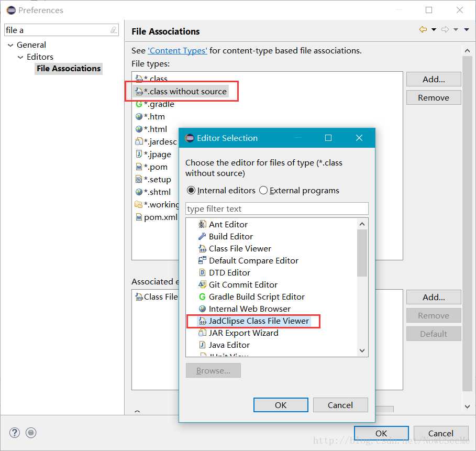Viewport: 476px width, 451px height.
Task: Click the forward navigation arrow icon
Action: 445,29
